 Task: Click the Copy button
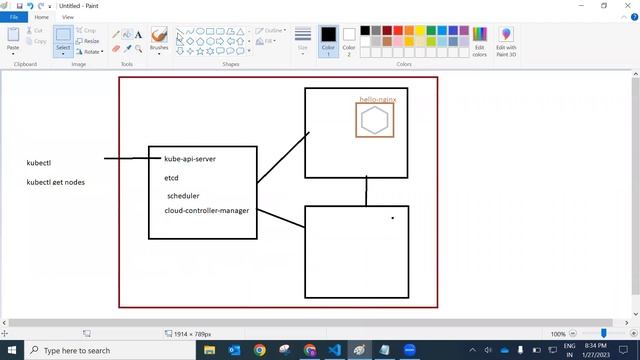pyautogui.click(x=36, y=41)
